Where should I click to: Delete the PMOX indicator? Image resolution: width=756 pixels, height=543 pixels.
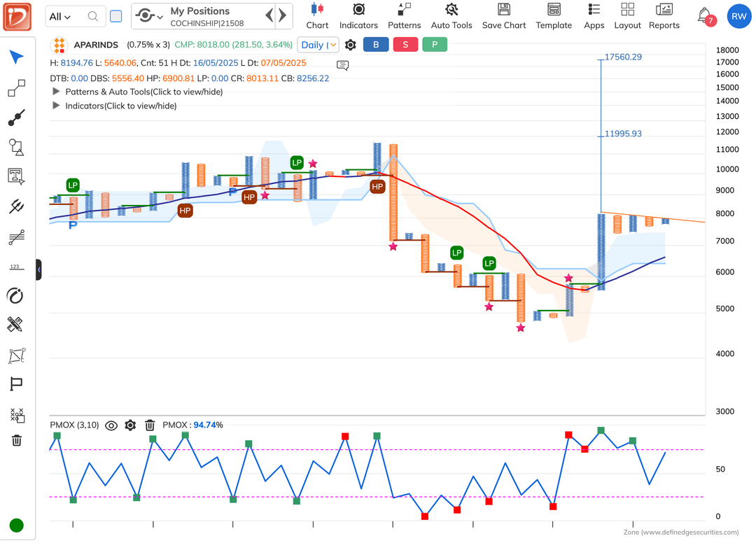click(150, 425)
